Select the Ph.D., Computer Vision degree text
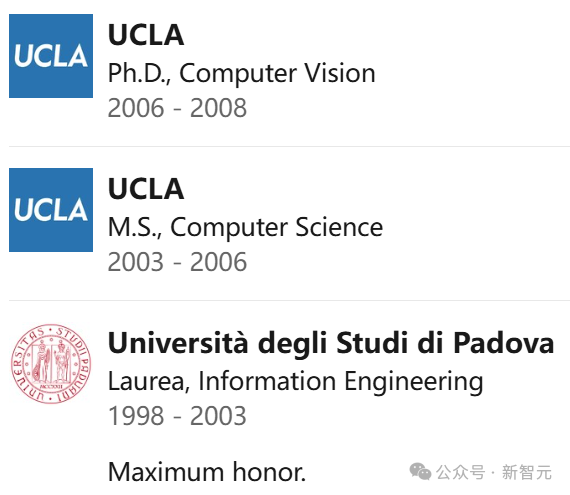Image resolution: width=570 pixels, height=495 pixels. (241, 74)
